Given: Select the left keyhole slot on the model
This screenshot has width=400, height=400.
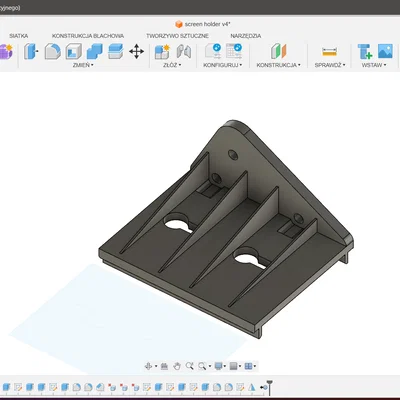Looking at the screenshot, I should [x=178, y=223].
